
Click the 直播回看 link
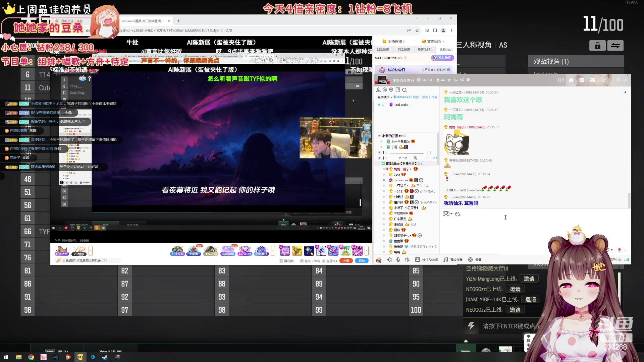433,42
